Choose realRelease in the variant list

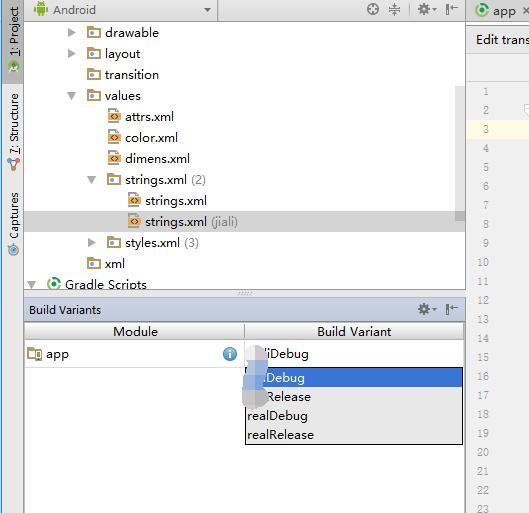(x=354, y=434)
